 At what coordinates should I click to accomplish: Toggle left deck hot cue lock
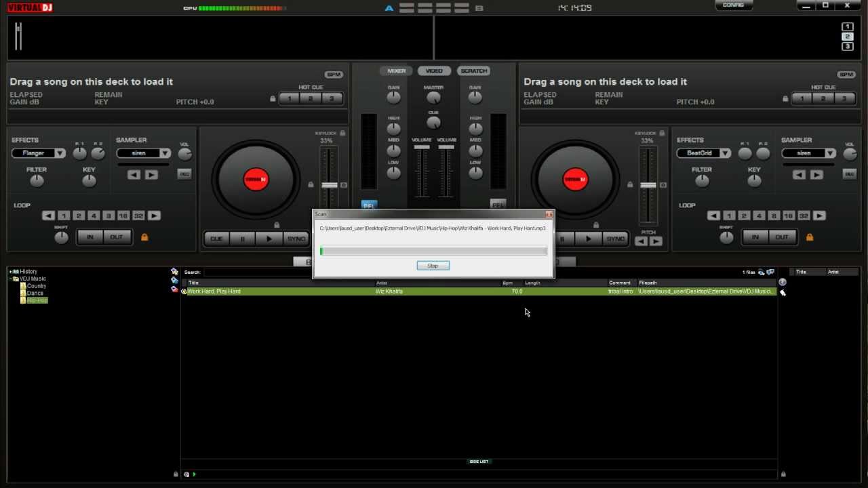click(x=273, y=99)
